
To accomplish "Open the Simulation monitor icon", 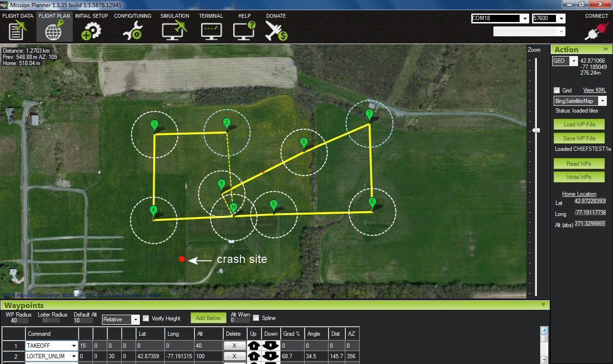I will (174, 30).
